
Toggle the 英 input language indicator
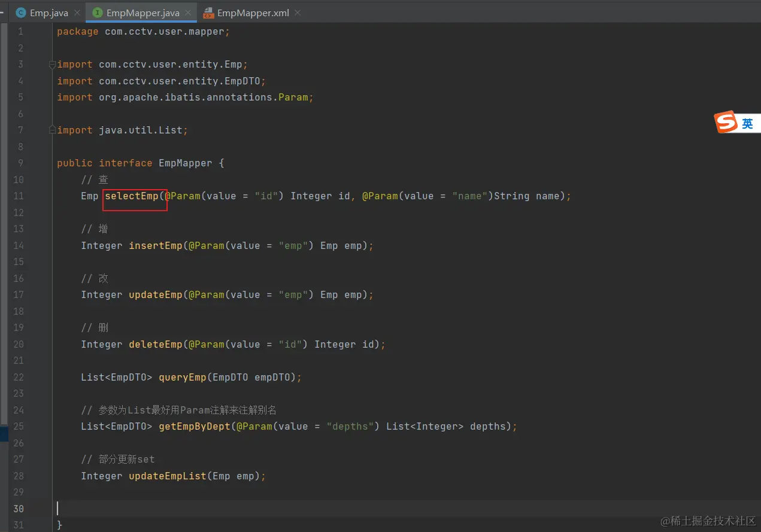(747, 124)
